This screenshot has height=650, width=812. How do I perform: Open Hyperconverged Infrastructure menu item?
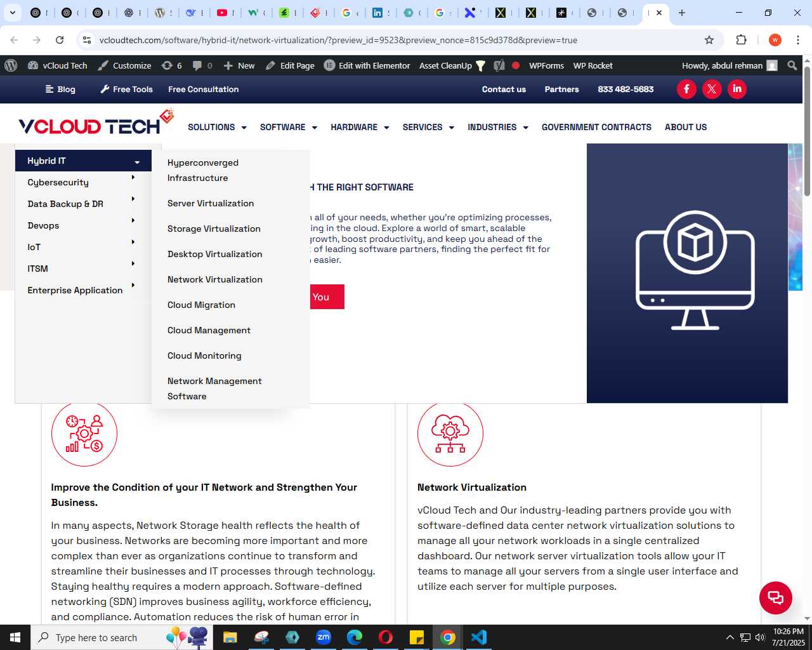[203, 170]
